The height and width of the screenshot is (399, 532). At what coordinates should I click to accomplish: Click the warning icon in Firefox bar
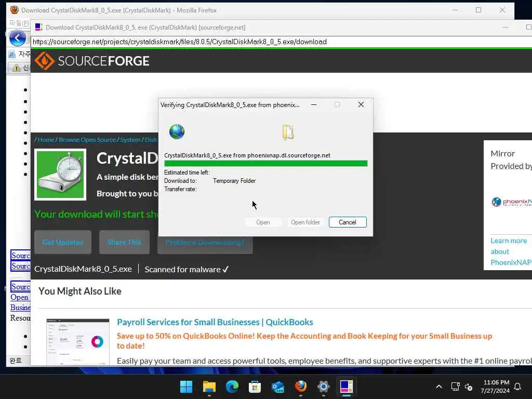[16, 68]
